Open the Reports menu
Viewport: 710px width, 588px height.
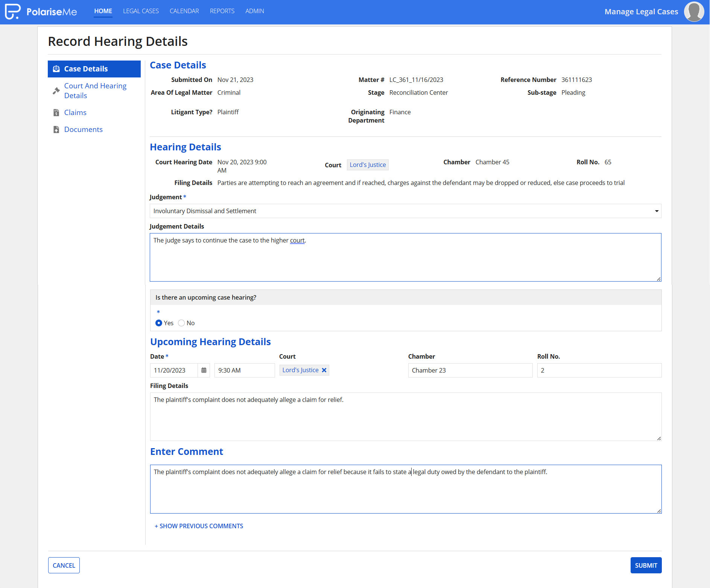222,11
